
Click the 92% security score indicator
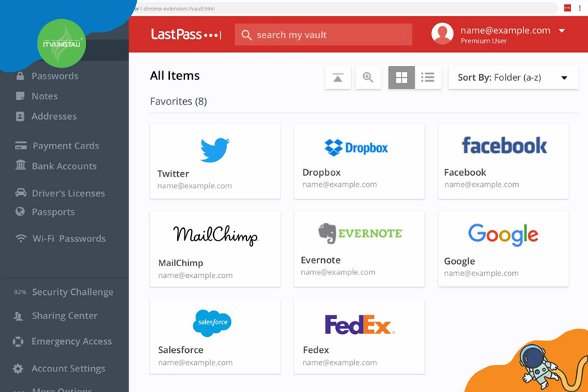pos(20,292)
